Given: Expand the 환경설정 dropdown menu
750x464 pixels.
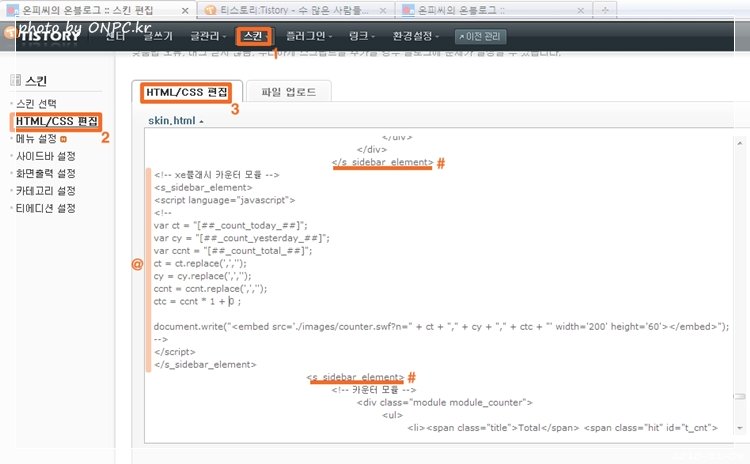Looking at the screenshot, I should pos(415,36).
